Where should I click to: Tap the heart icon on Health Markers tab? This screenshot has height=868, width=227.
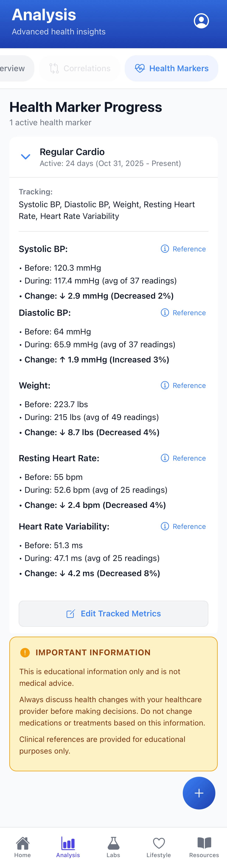coord(139,68)
